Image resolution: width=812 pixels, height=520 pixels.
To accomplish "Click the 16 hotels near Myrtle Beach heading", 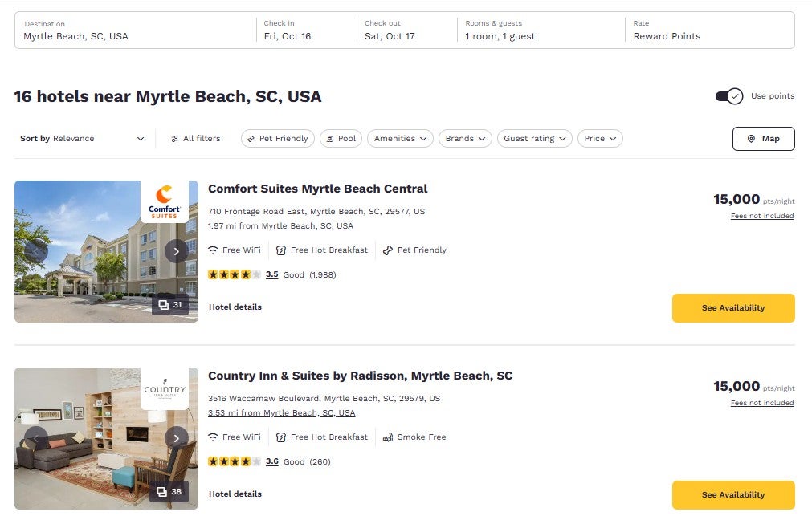I will tap(168, 97).
